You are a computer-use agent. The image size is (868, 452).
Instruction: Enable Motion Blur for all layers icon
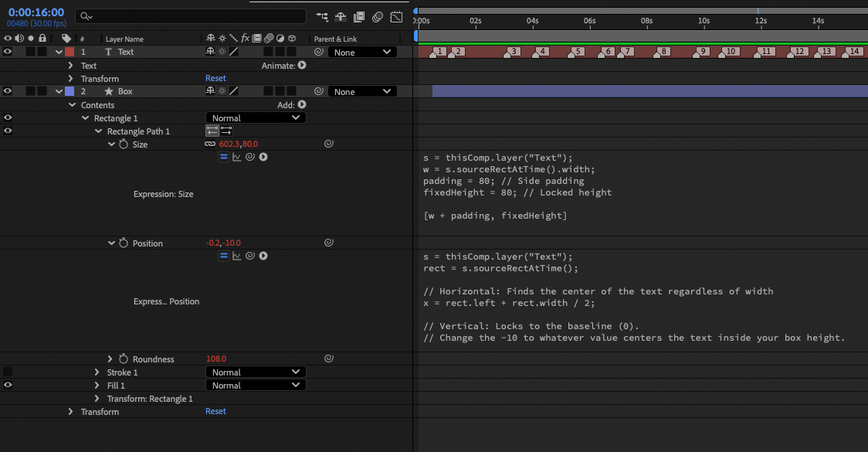[378, 16]
